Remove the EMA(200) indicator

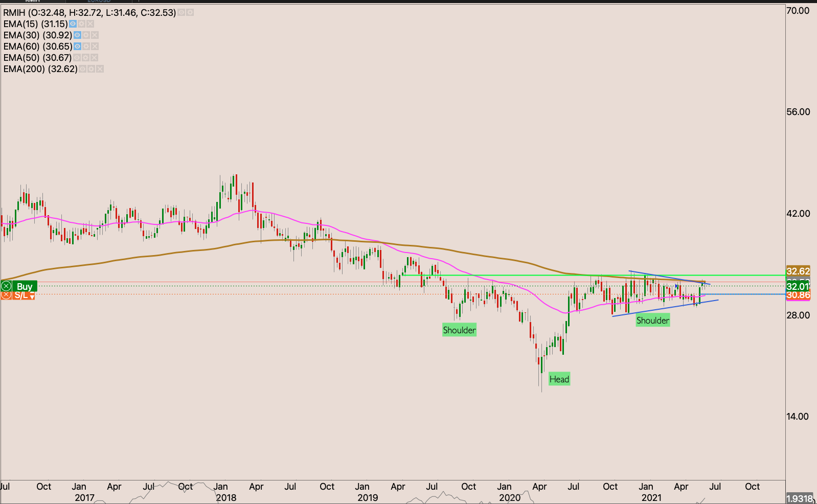[x=100, y=69]
